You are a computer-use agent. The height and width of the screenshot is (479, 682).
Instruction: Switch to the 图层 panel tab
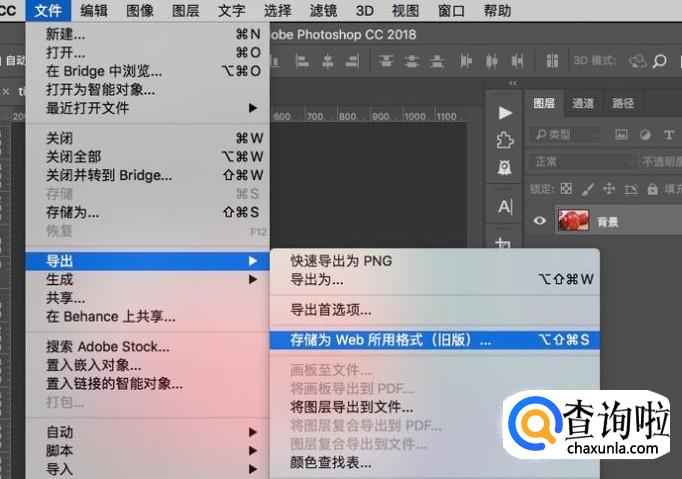544,103
